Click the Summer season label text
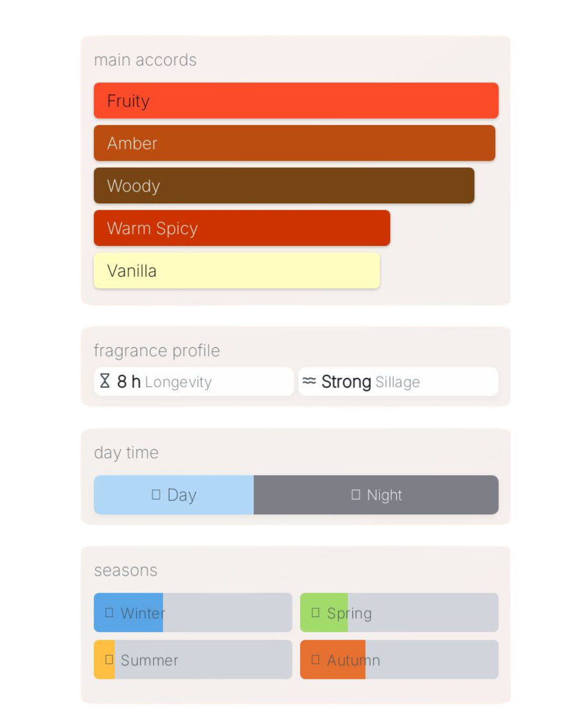The image size is (582, 728). (x=149, y=660)
